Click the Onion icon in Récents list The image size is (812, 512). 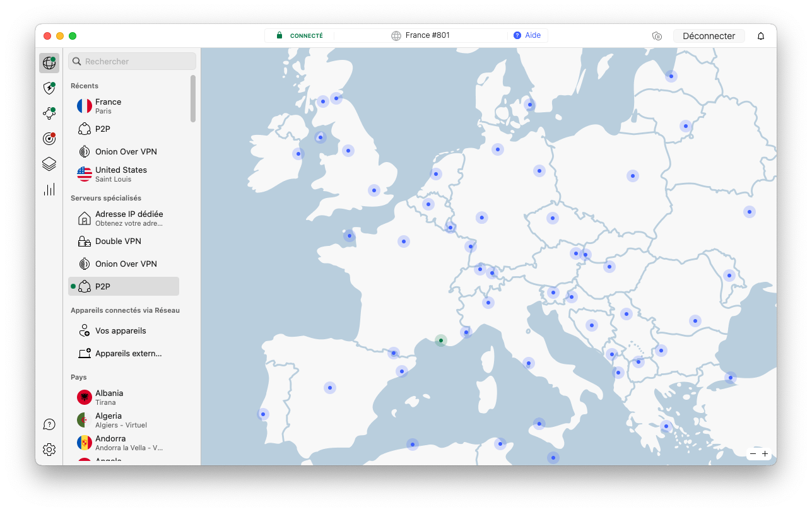tap(85, 151)
